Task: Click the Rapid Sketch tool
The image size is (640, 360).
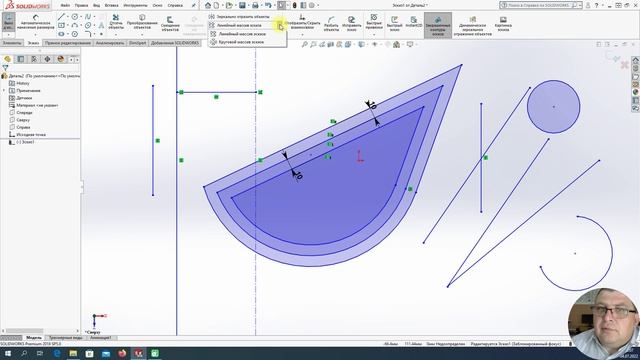Action: point(395,24)
